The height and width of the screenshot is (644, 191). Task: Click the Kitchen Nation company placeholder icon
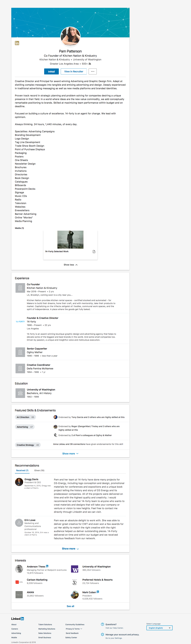20,288
